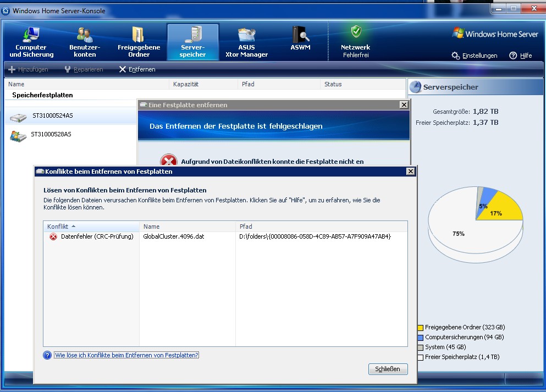Click the Freier Speicherplatz value 1,37 TB
This screenshot has height=392, width=546.
486,123
